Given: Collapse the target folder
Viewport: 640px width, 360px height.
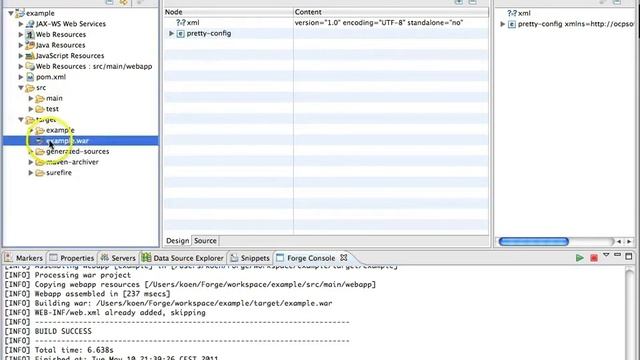Looking at the screenshot, I should click(21, 120).
